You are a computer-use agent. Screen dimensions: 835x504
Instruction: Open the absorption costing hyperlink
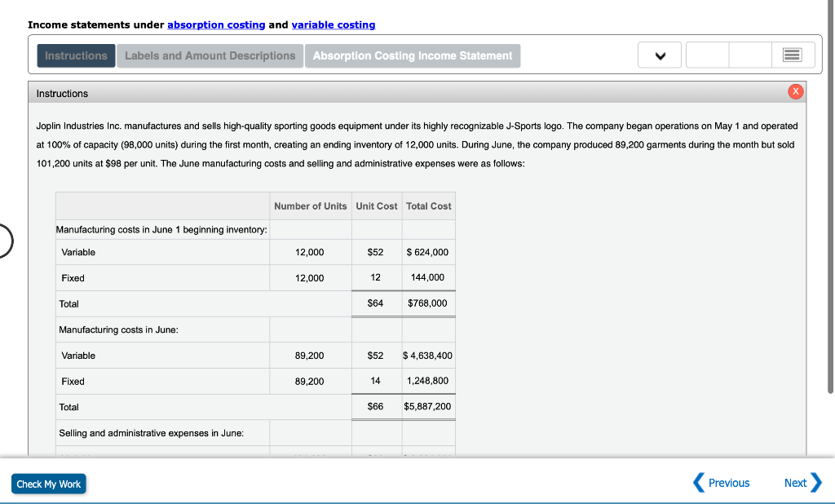click(x=215, y=24)
